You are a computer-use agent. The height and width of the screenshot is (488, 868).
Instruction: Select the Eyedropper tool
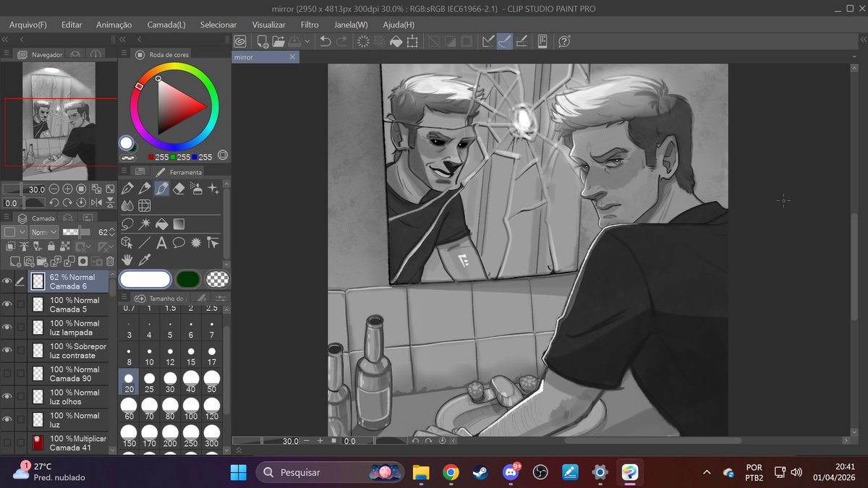coord(145,260)
